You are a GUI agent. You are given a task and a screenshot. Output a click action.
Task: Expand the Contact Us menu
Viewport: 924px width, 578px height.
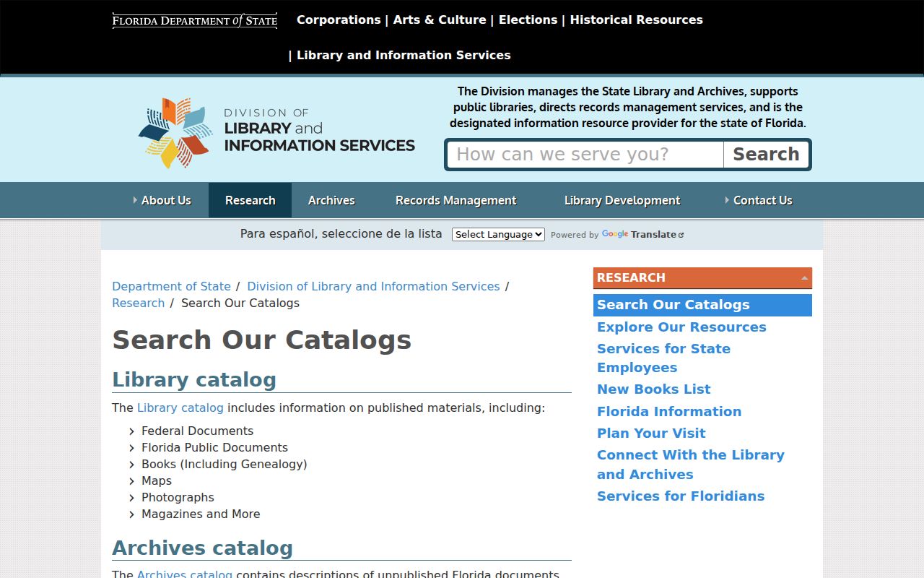pyautogui.click(x=759, y=200)
